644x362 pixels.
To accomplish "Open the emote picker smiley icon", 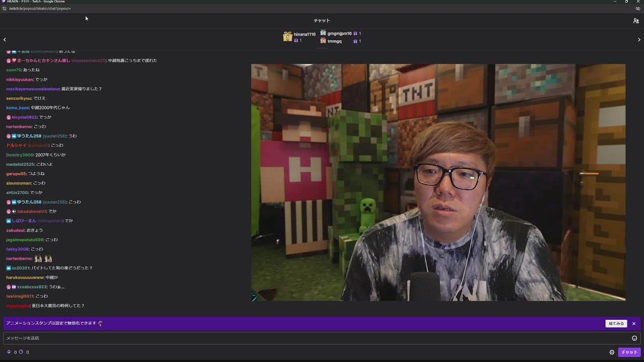I will pyautogui.click(x=634, y=338).
